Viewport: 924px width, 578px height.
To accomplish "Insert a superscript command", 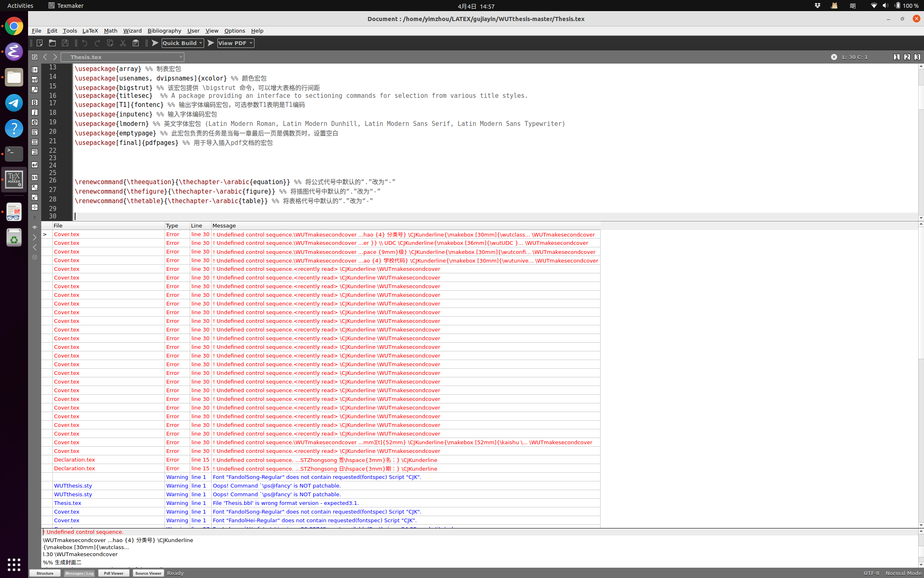I will coord(35,197).
